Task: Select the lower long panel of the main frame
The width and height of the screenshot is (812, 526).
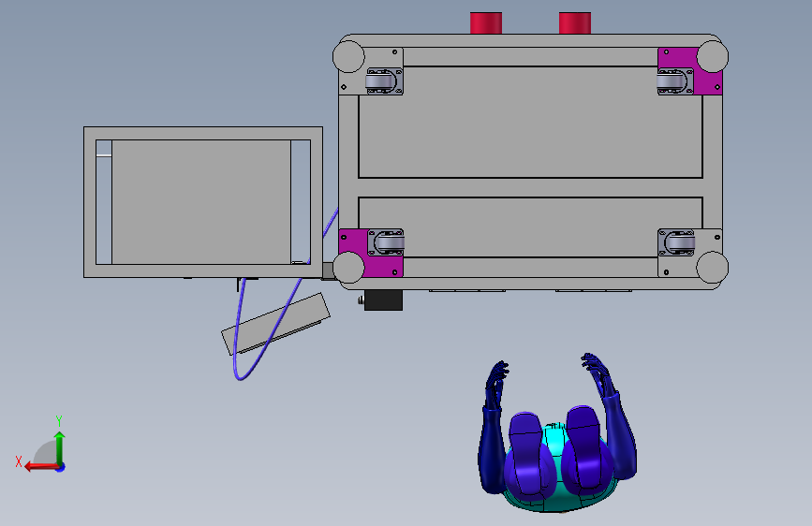Action: [530, 226]
